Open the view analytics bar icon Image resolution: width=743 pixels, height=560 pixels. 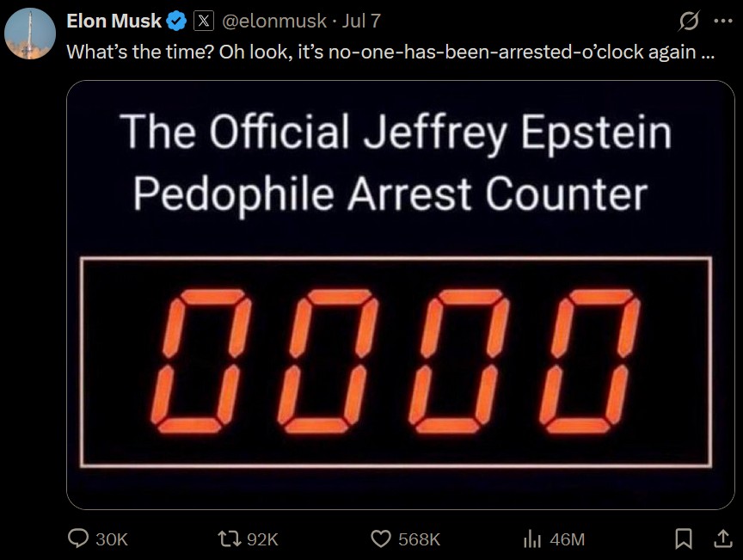tap(532, 538)
